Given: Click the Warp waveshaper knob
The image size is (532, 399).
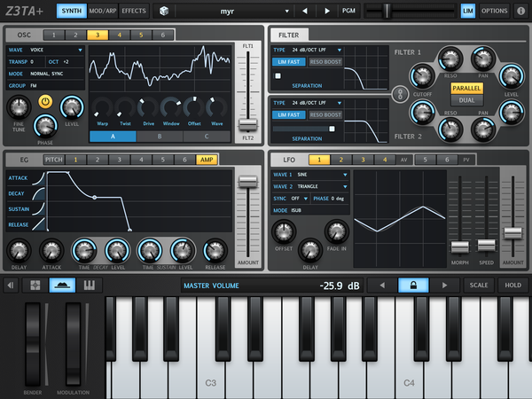Looking at the screenshot, I should coord(103,108).
